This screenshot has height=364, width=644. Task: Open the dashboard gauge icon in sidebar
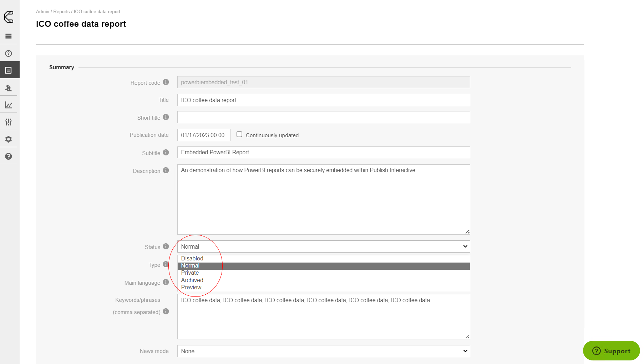point(9,54)
